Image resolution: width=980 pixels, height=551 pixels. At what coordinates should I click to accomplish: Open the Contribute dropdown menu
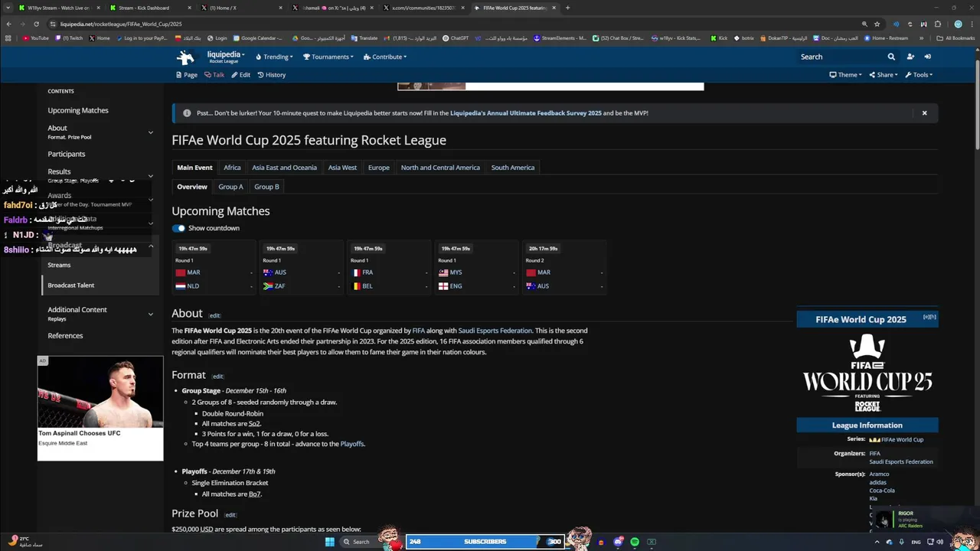(385, 57)
